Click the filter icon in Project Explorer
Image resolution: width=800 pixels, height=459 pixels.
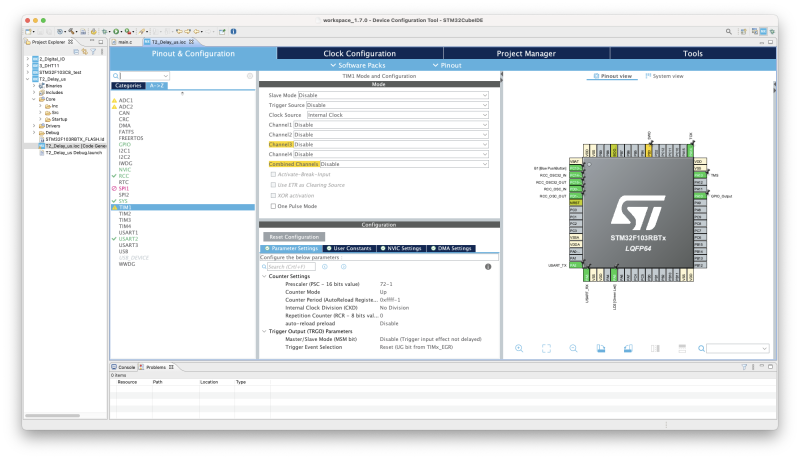(x=93, y=52)
